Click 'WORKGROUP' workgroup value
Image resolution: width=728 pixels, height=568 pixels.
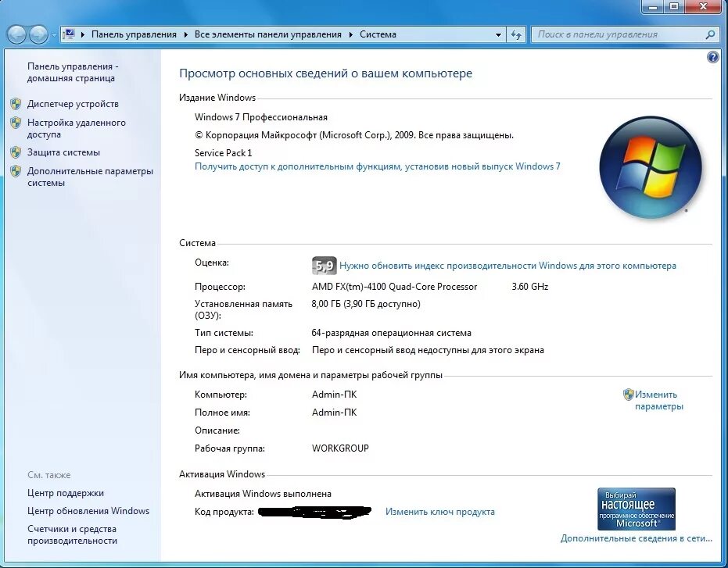pos(340,448)
